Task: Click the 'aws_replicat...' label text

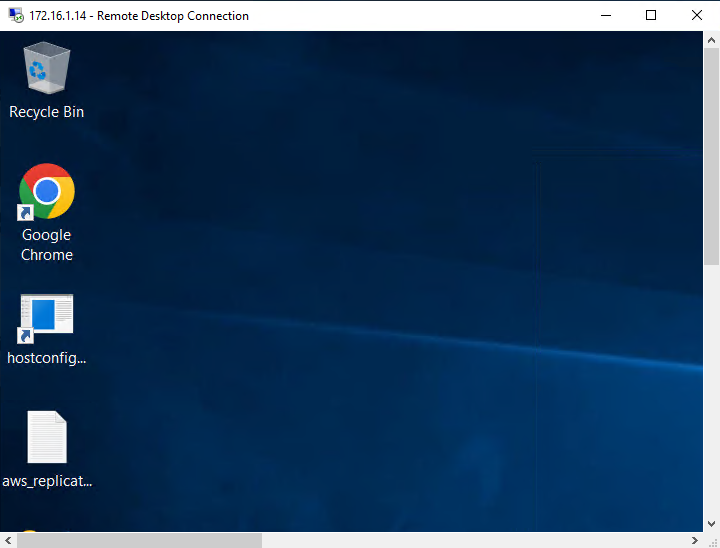Action: pos(47,481)
